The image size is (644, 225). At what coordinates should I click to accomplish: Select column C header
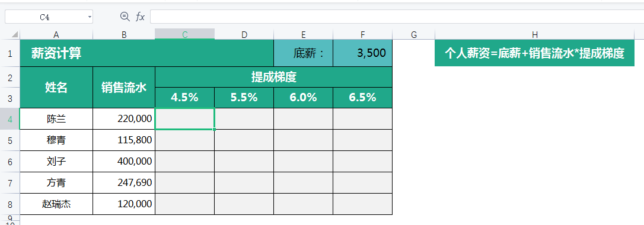tap(185, 35)
